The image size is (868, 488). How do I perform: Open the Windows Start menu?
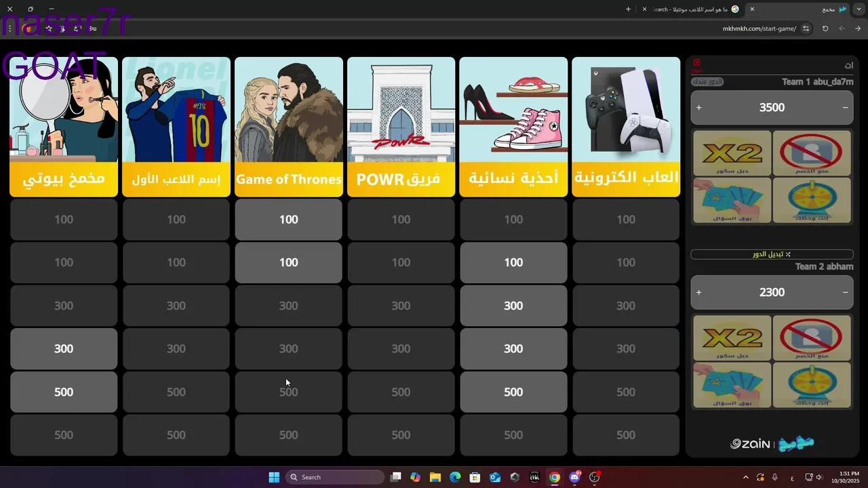pyautogui.click(x=274, y=477)
